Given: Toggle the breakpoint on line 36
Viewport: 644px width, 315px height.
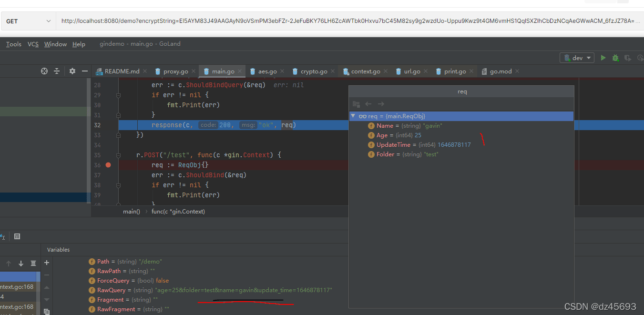Looking at the screenshot, I should pos(108,165).
